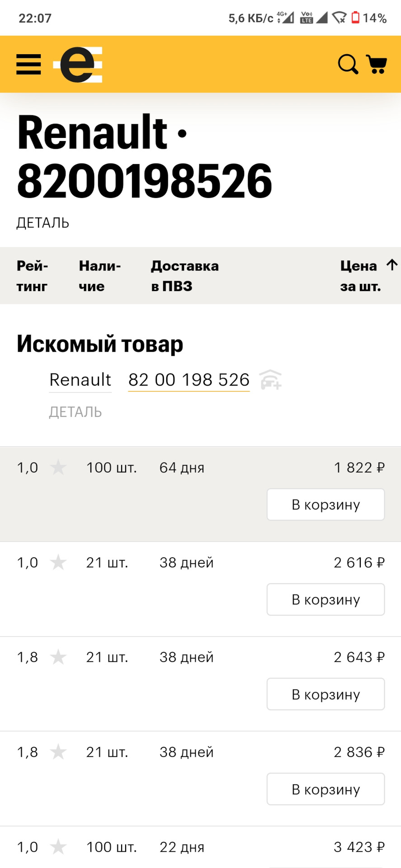
Task: Add the 1 822 ₽ offer to cart
Action: (x=326, y=505)
